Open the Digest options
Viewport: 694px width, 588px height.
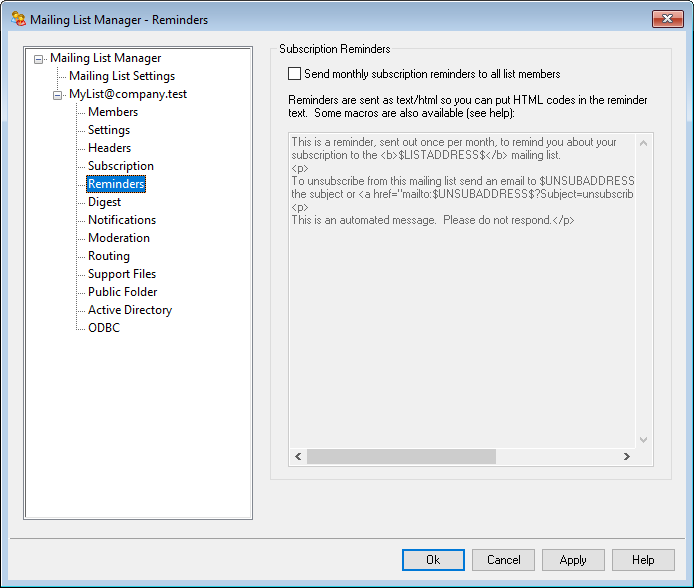(104, 202)
